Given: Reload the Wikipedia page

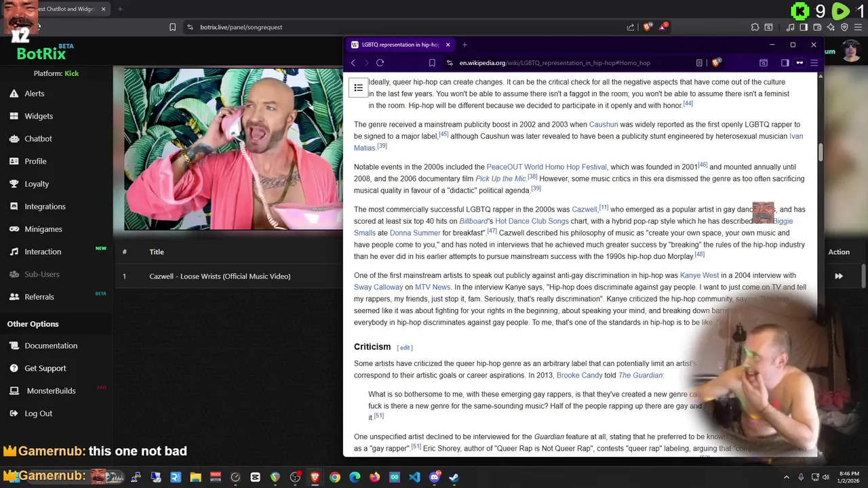Looking at the screenshot, I should 380,63.
